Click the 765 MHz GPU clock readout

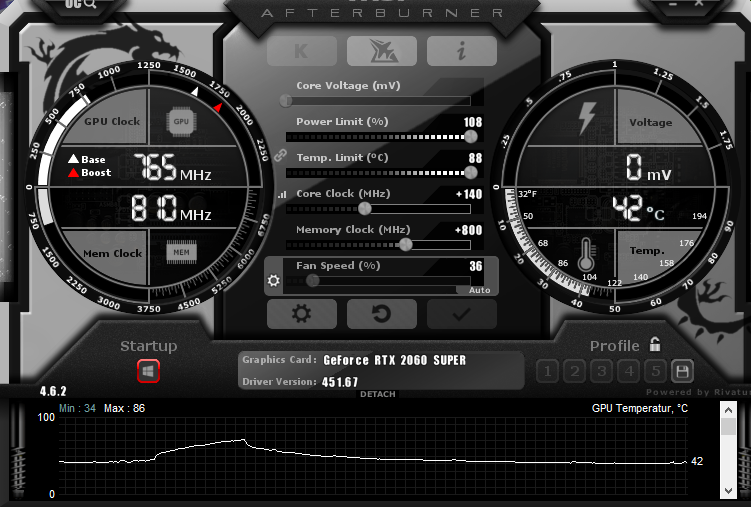(x=172, y=168)
